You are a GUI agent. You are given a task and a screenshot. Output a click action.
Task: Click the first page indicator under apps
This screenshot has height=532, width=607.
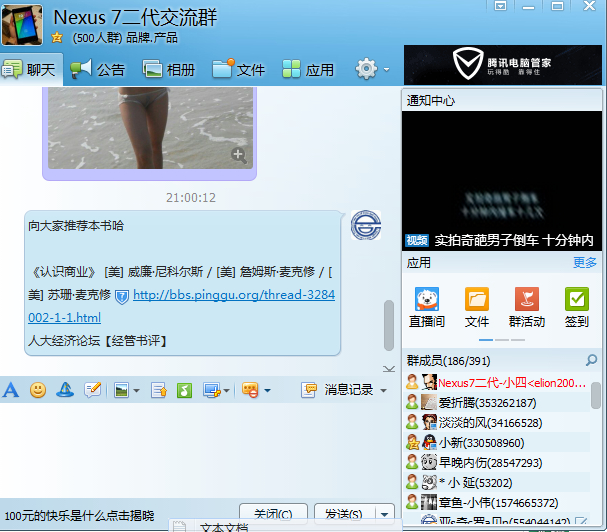pos(486,340)
